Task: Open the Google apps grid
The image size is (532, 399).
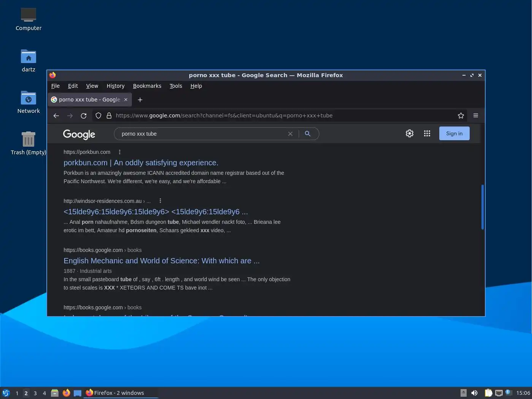Action: point(427,133)
